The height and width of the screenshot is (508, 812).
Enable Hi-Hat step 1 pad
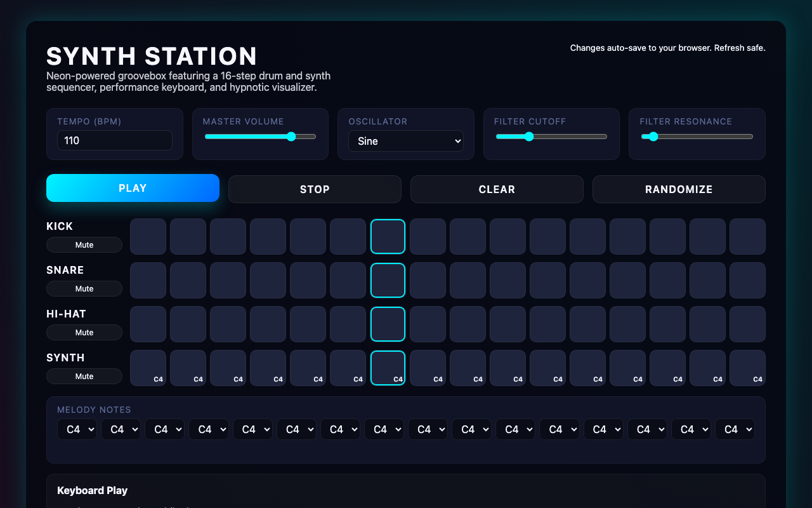pos(148,324)
